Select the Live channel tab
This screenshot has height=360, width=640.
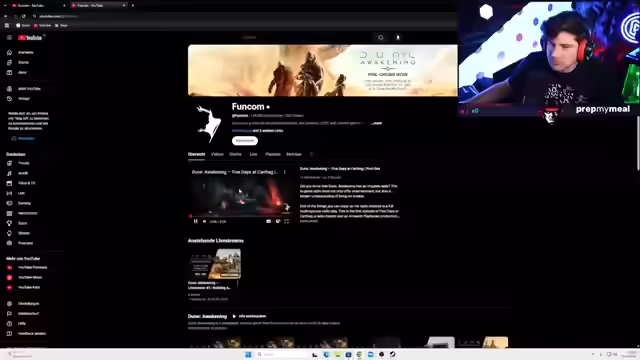tap(253, 154)
